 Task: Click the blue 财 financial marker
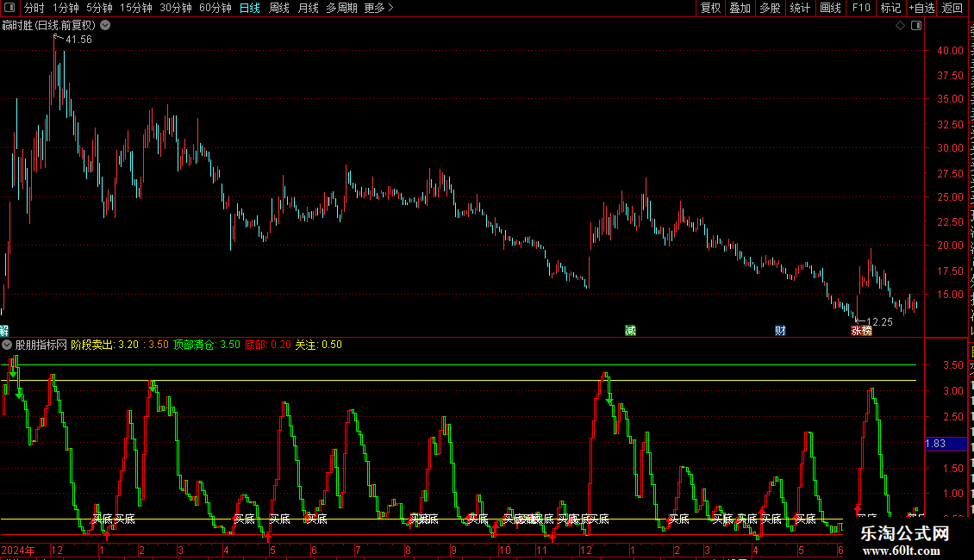(x=780, y=330)
